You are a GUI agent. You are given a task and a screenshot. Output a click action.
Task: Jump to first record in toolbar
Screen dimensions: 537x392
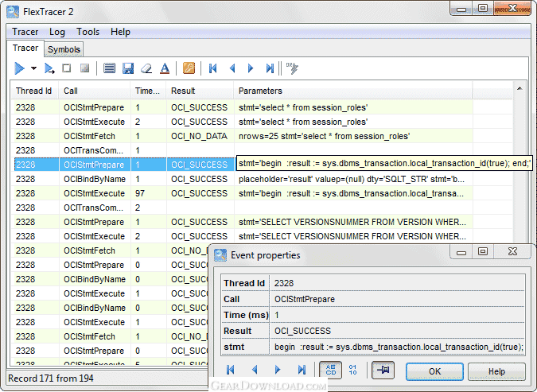pyautogui.click(x=212, y=68)
